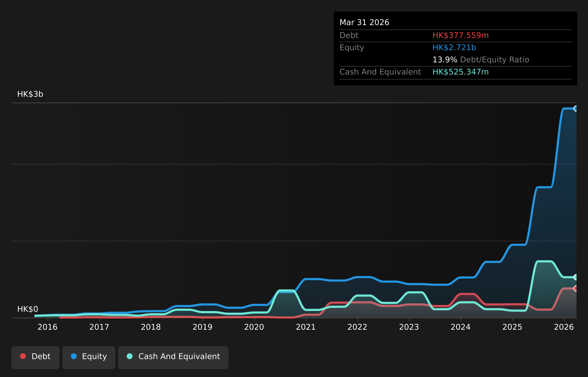588x377 pixels.
Task: Click the teal dot in Cash legend
Action: pos(130,356)
